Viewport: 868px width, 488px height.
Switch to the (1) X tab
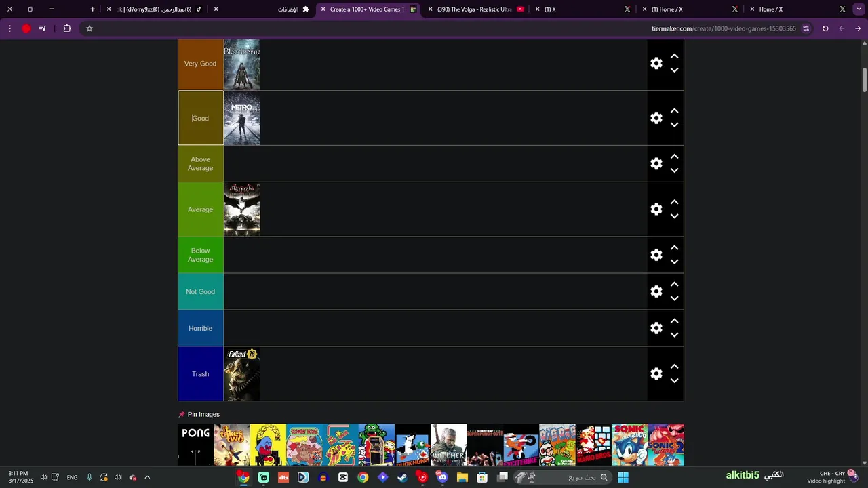[x=583, y=9]
